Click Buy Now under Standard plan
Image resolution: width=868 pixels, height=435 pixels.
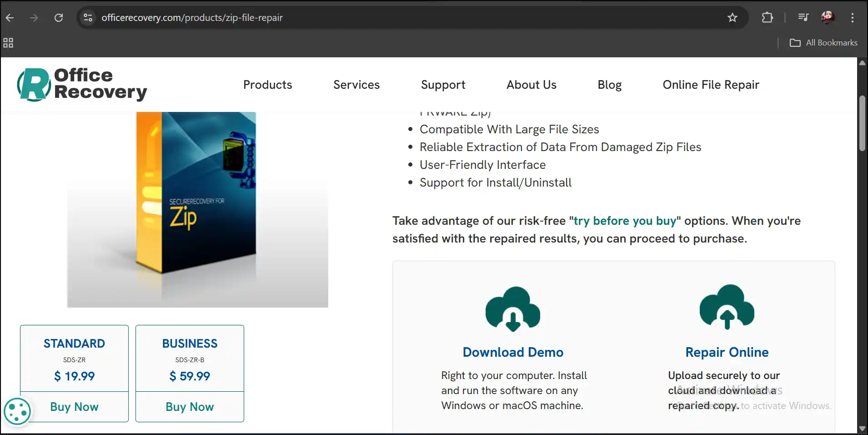pos(74,407)
